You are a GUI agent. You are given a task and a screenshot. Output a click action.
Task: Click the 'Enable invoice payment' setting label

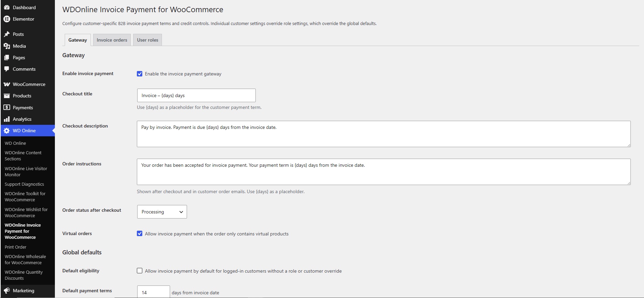click(88, 73)
